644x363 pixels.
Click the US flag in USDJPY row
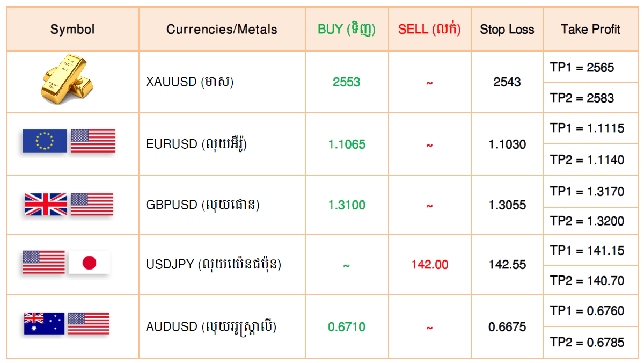(43, 263)
